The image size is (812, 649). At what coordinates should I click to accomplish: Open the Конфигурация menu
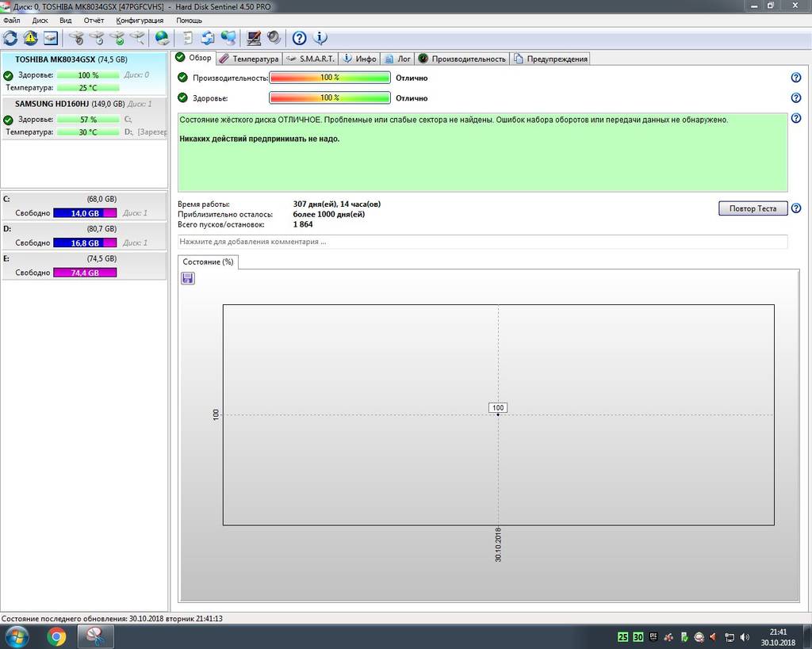[140, 20]
